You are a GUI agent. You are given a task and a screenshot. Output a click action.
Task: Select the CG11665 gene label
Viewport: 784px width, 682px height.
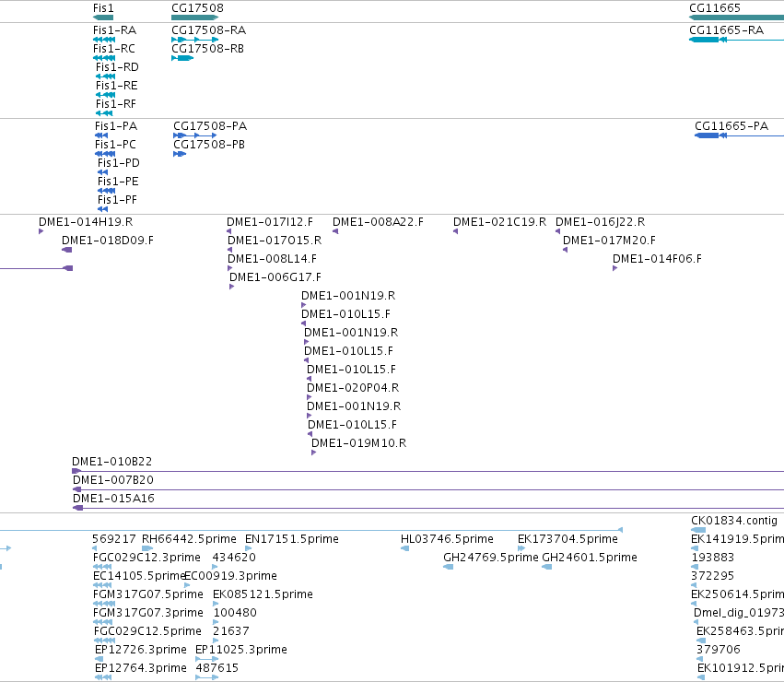pos(715,8)
